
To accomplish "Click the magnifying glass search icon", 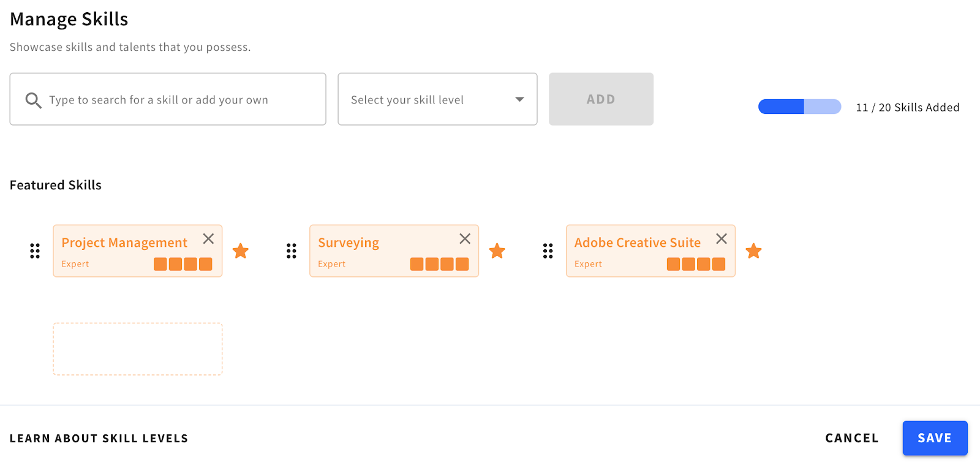I will coord(33,100).
